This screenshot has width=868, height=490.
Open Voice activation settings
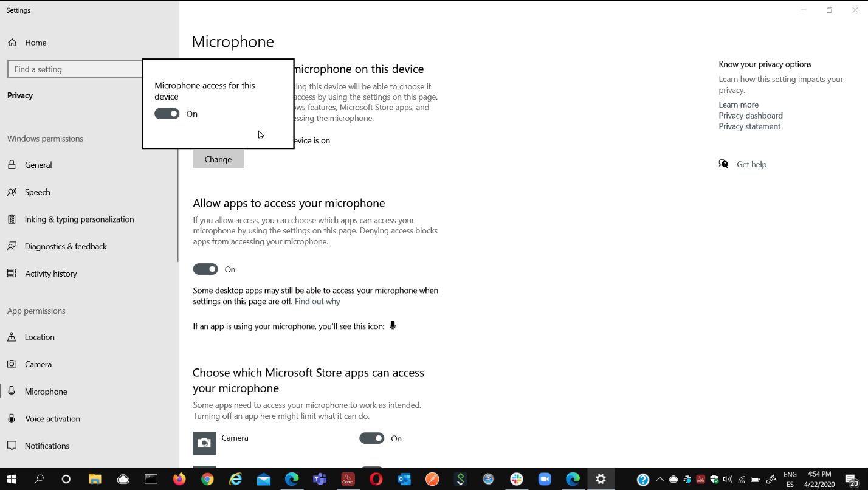point(52,419)
